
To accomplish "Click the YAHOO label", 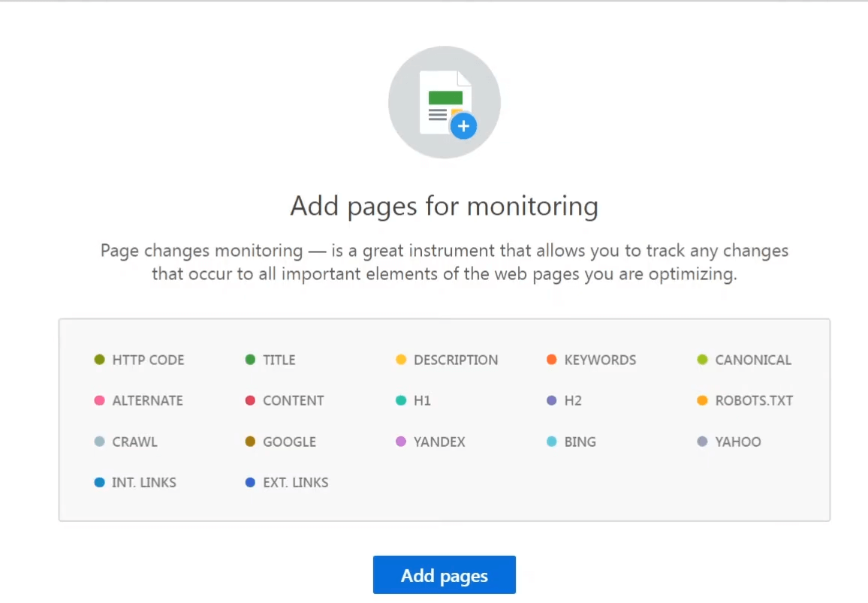I will pos(738,442).
